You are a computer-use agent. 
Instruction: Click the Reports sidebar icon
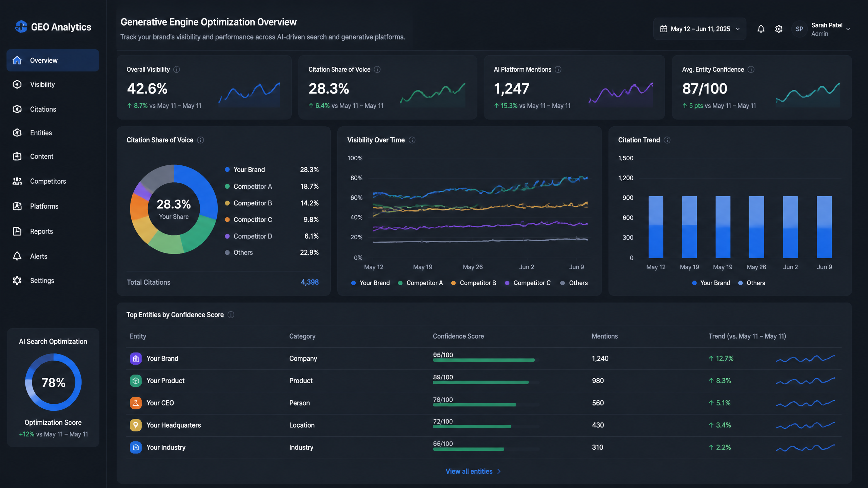point(17,231)
